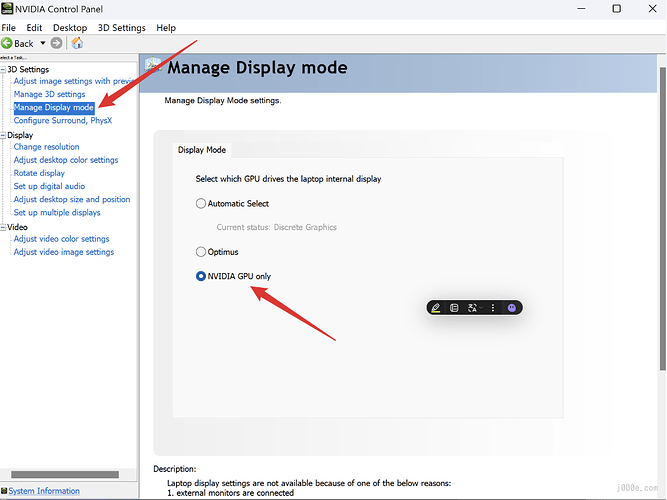This screenshot has height=500, width=667.
Task: Click the purple assistant face icon
Action: [512, 308]
